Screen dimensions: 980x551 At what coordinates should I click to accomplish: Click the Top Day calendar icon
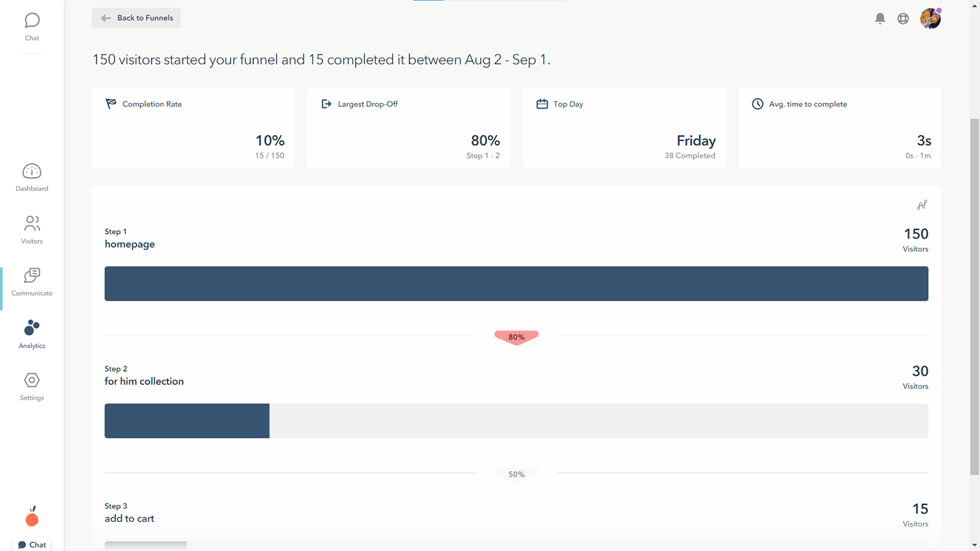tap(541, 103)
